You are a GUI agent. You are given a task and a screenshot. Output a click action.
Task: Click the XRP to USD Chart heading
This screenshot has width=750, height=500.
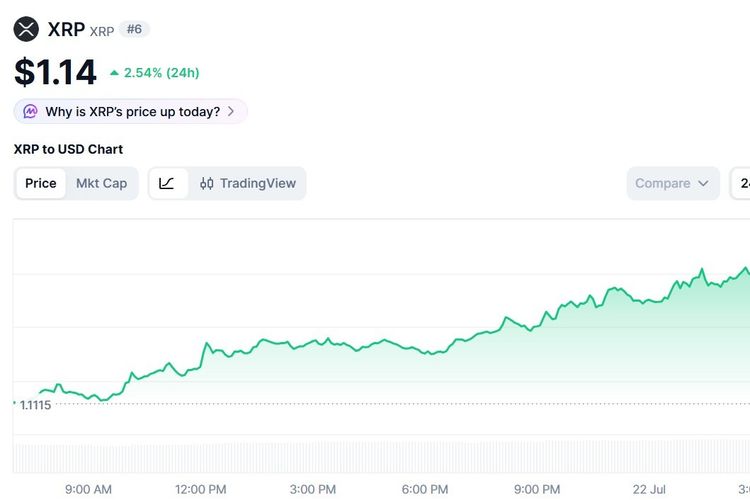[68, 149]
